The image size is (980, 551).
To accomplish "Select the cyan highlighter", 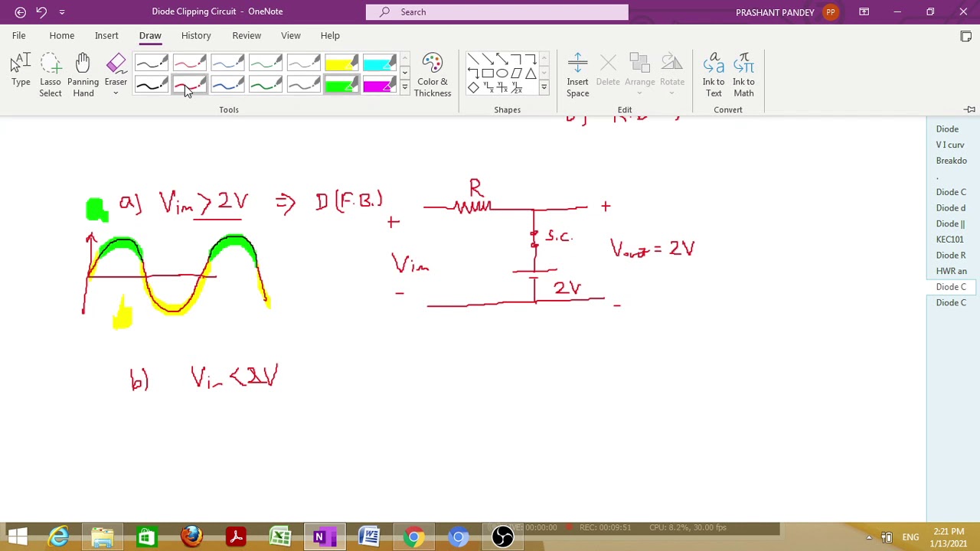I will [379, 63].
